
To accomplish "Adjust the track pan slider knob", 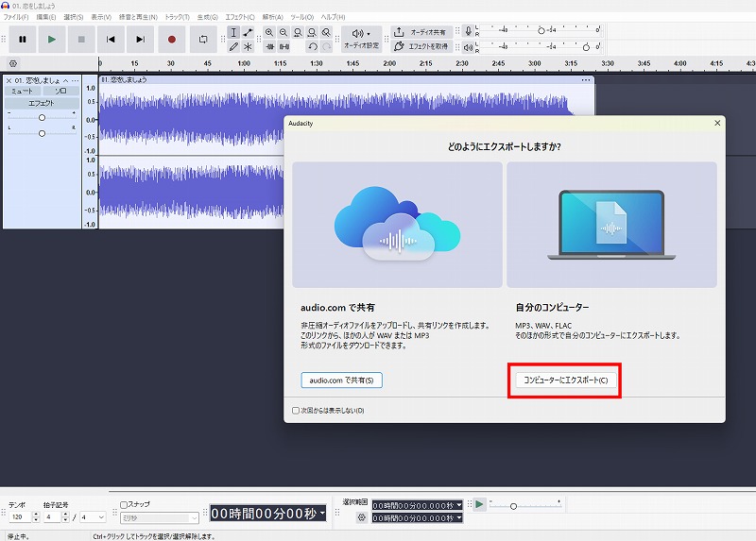I will (x=42, y=133).
